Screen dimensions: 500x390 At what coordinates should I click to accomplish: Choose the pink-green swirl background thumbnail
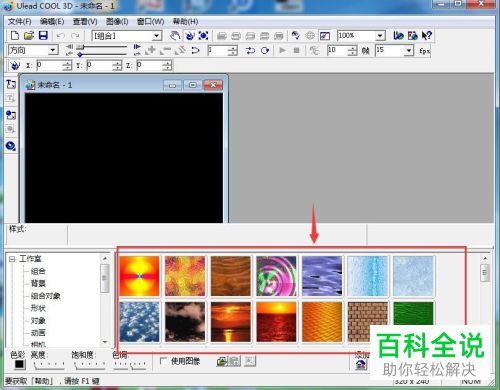(x=276, y=276)
